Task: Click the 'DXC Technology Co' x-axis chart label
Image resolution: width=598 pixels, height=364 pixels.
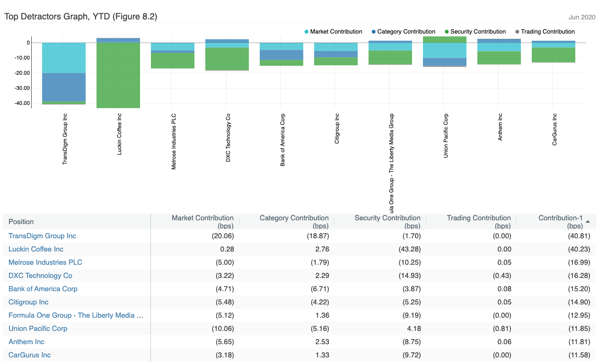Action: tap(229, 138)
